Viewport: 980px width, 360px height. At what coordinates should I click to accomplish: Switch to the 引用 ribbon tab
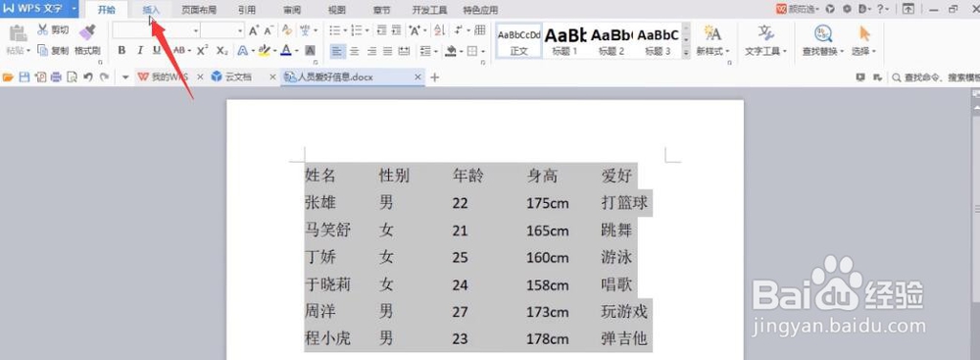click(247, 10)
